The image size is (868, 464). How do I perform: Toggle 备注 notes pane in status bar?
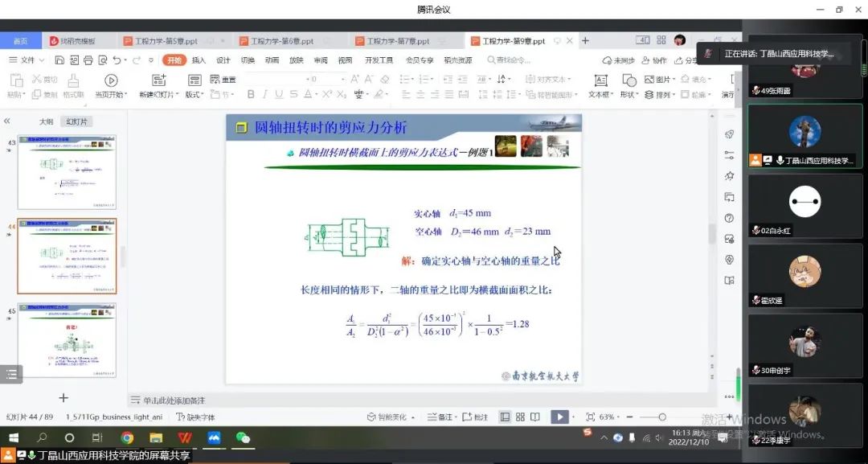tap(440, 417)
